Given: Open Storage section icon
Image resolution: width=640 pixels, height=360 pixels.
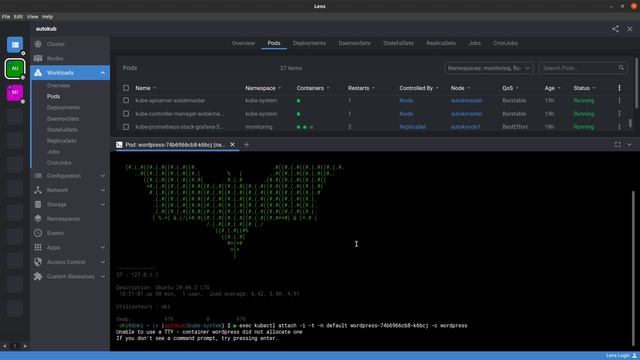Looking at the screenshot, I should [38, 204].
